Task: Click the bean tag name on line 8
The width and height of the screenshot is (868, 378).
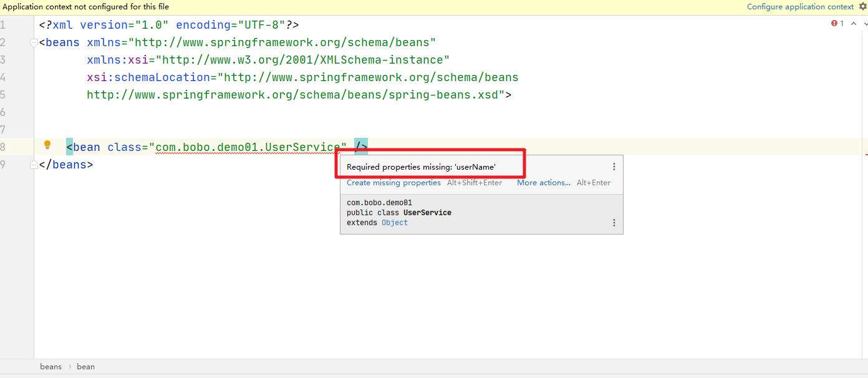Action: pos(87,147)
